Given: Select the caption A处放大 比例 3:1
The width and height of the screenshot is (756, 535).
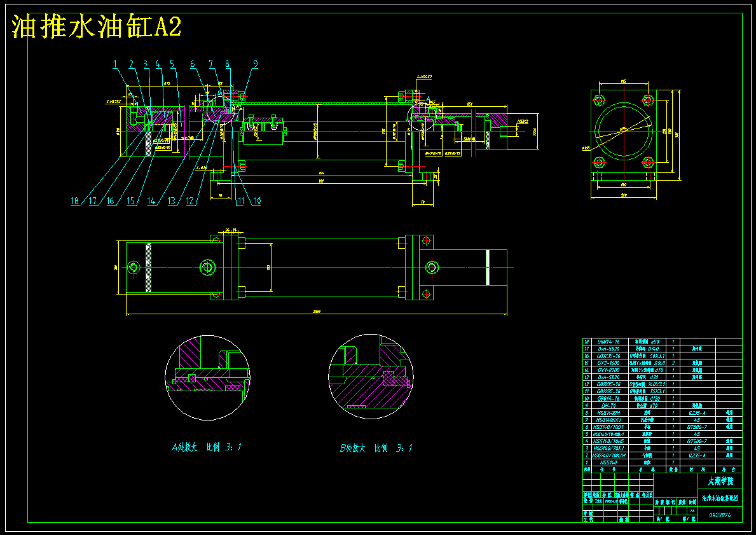Looking at the screenshot, I should point(207,447).
